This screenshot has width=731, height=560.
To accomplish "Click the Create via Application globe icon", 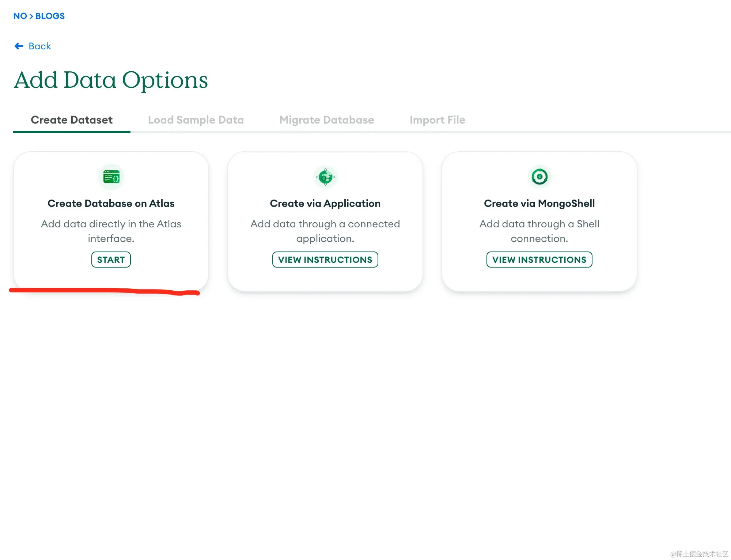I will pos(325,177).
